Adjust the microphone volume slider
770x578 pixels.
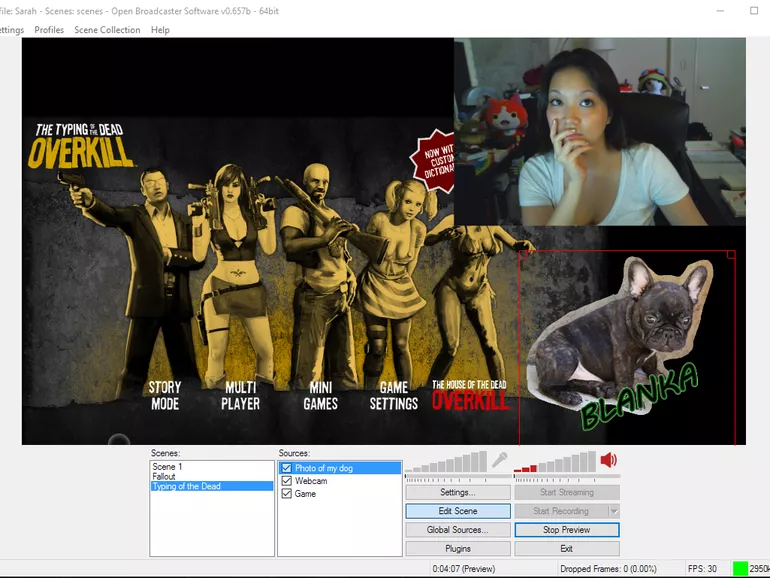pos(458,476)
